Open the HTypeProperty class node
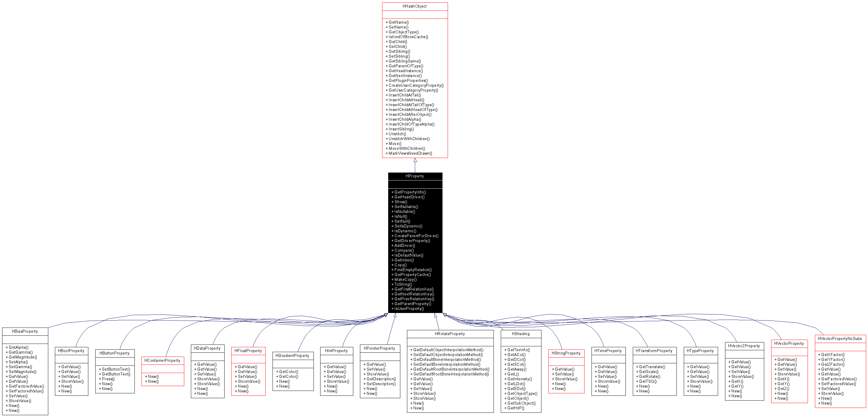The image size is (868, 417). 701,371
